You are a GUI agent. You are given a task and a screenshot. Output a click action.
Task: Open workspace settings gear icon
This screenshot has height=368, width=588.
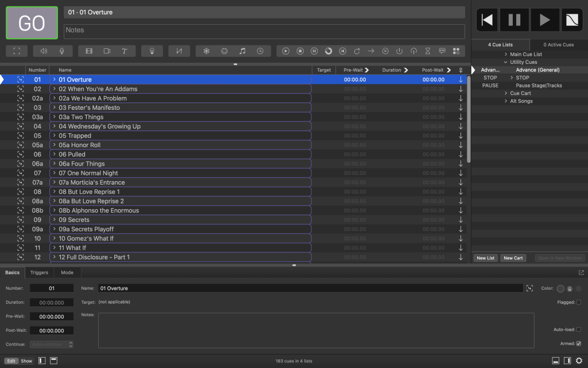(x=579, y=361)
